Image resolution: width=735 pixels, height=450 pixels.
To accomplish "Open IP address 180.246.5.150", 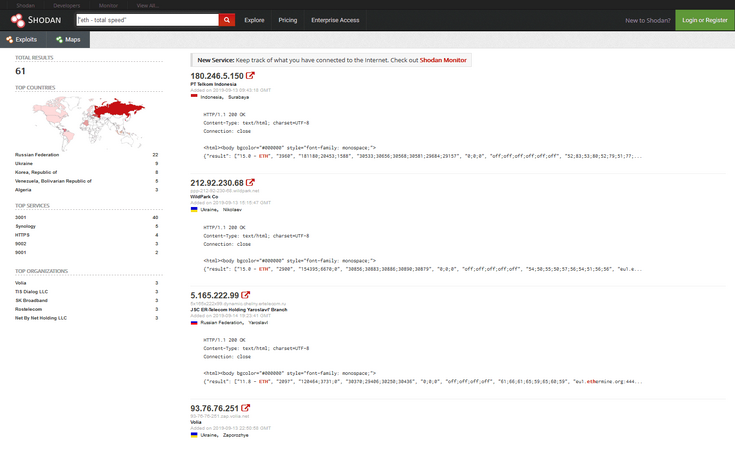I will [217, 76].
